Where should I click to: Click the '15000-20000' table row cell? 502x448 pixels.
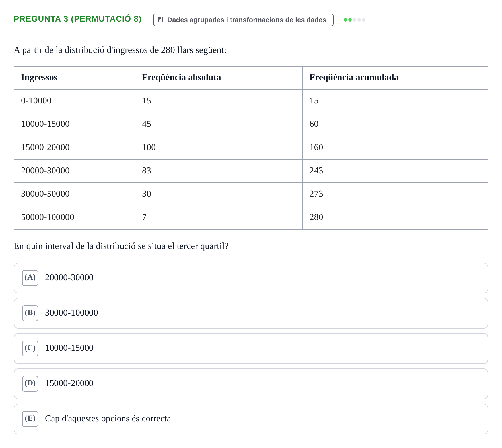[75, 148]
